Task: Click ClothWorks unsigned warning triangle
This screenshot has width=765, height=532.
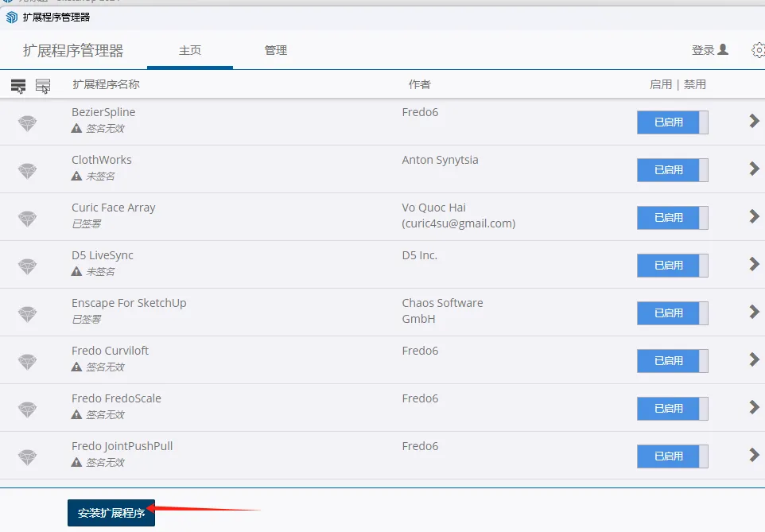Action: click(76, 177)
